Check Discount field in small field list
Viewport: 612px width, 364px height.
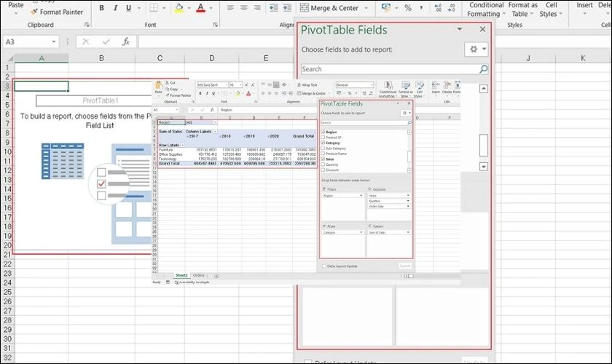(x=323, y=170)
